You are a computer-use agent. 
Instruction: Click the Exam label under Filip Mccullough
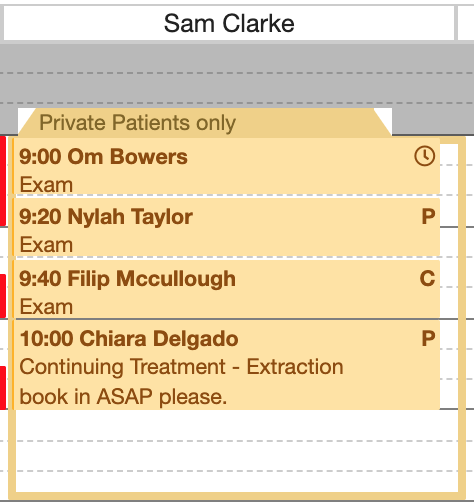tap(46, 307)
